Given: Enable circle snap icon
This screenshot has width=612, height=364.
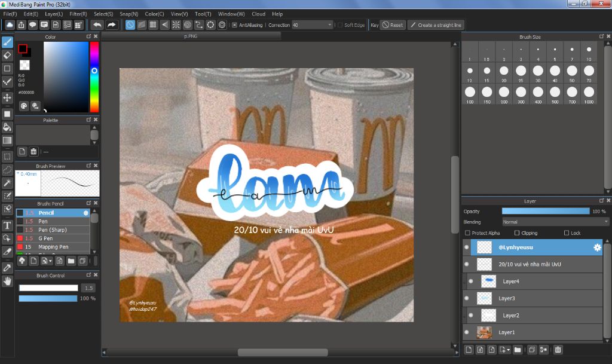Looking at the screenshot, I should click(x=187, y=25).
